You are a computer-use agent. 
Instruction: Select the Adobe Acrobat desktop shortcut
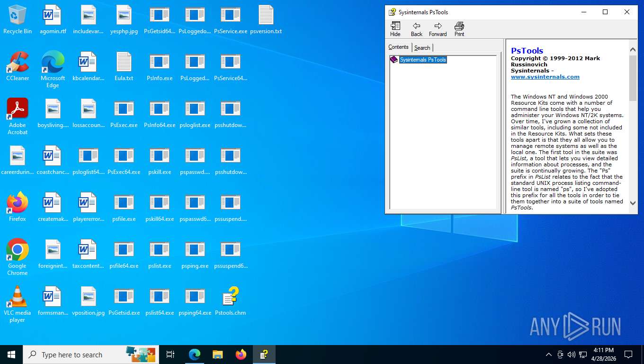18,117
